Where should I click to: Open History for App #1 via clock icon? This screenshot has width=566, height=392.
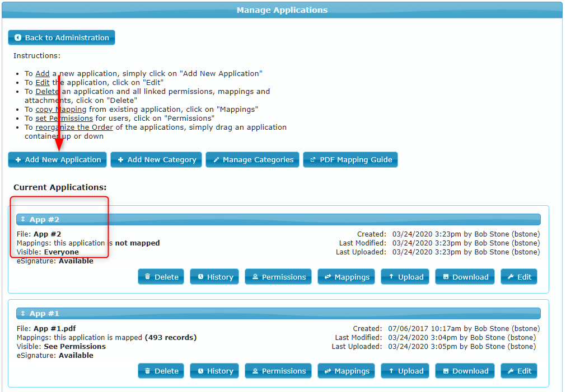point(200,371)
